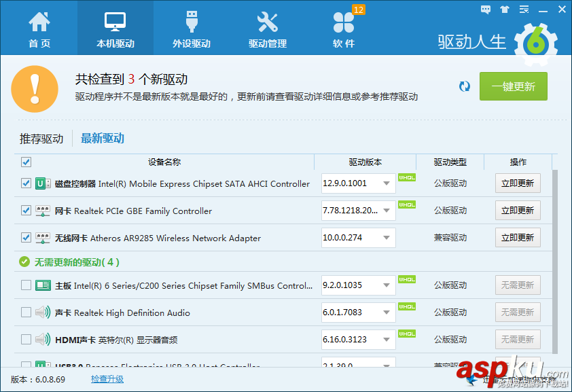Click the 驱动版本 column header
572x392 pixels.
click(365, 162)
